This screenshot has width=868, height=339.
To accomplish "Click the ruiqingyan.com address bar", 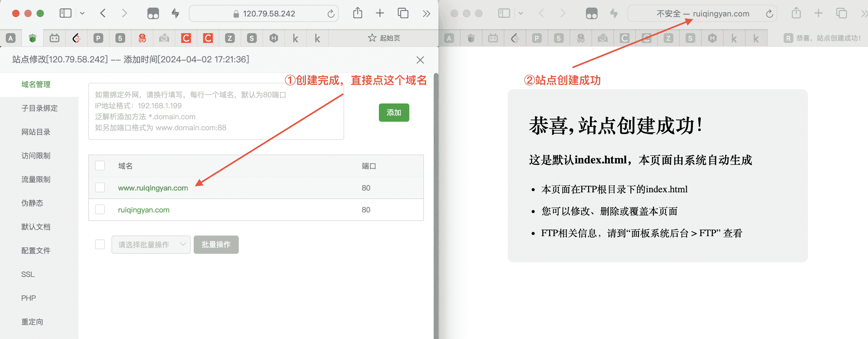I will pos(703,13).
